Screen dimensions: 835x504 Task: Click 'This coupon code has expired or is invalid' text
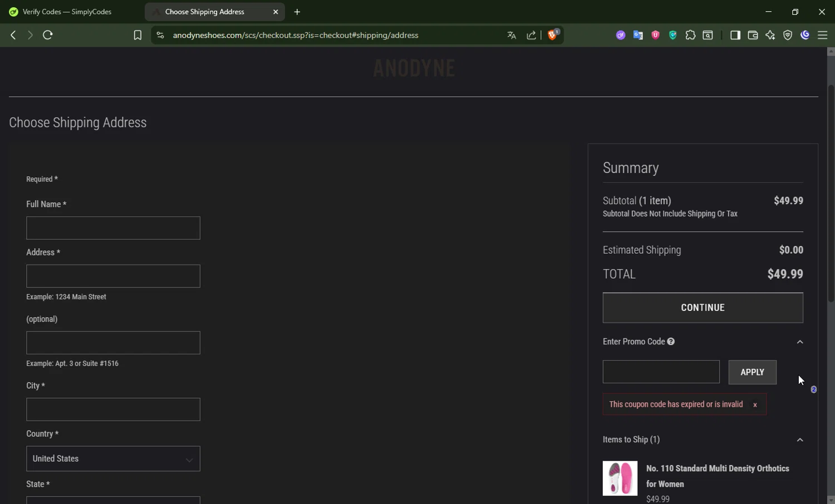pyautogui.click(x=676, y=404)
